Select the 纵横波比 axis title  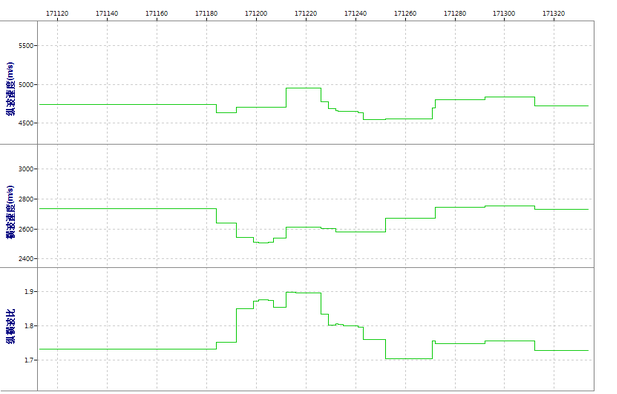click(x=10, y=326)
